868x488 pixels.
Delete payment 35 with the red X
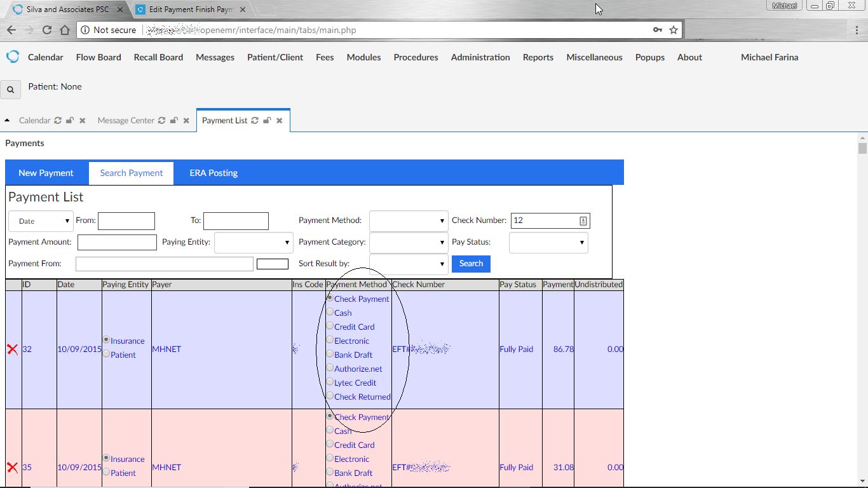(12, 468)
